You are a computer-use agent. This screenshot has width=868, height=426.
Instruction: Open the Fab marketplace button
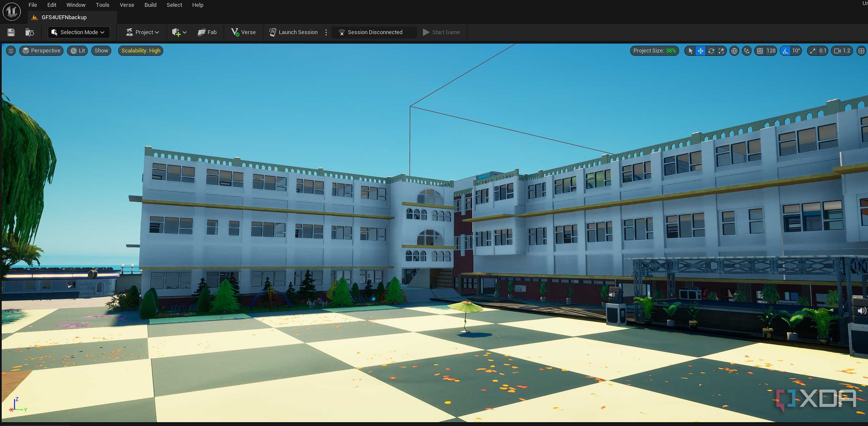point(207,32)
